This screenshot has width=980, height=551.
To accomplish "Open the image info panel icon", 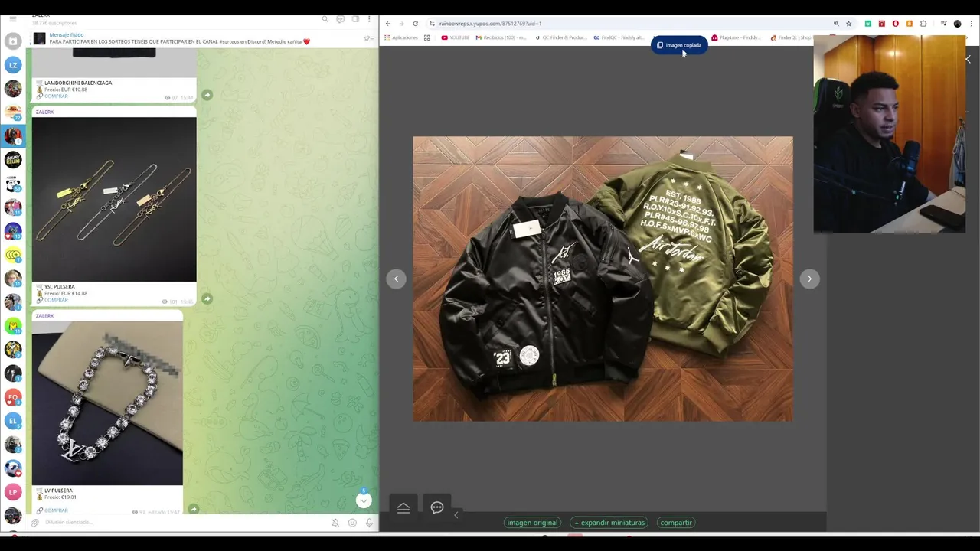I will [x=403, y=507].
